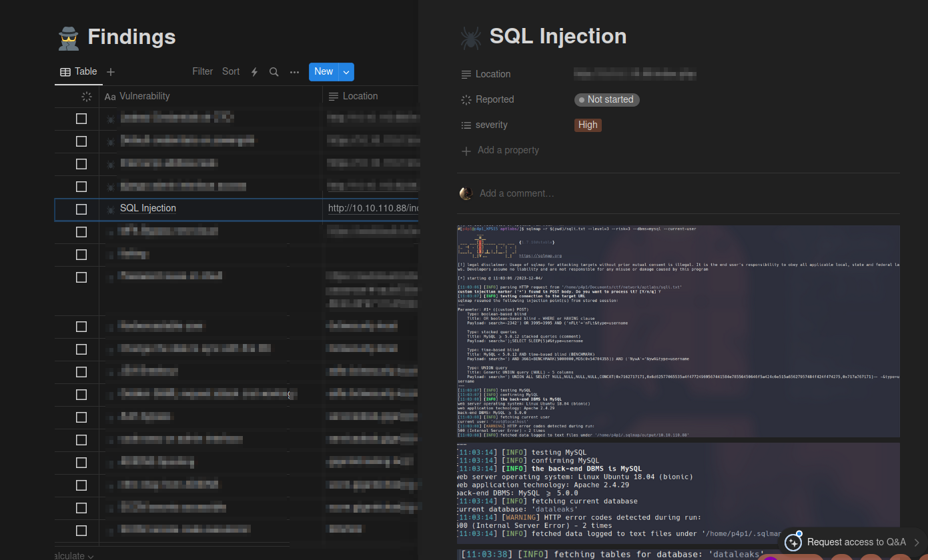
Task: Open the Filter menu
Action: (x=202, y=71)
